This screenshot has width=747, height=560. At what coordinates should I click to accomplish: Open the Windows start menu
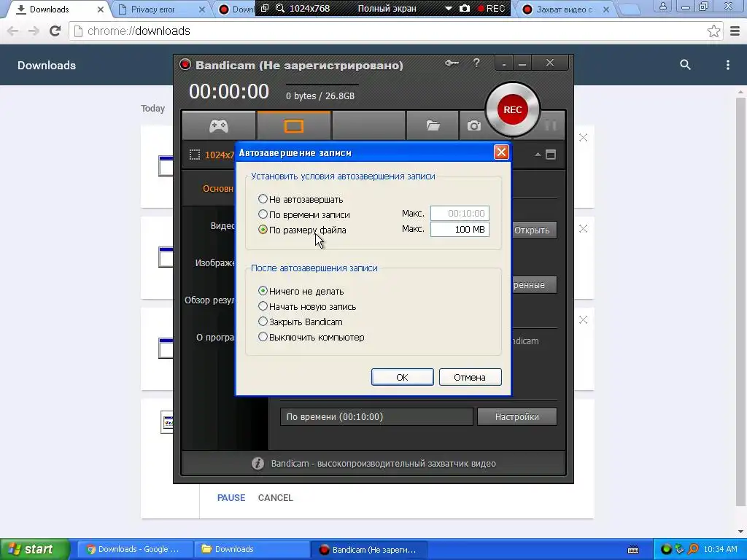(x=34, y=549)
